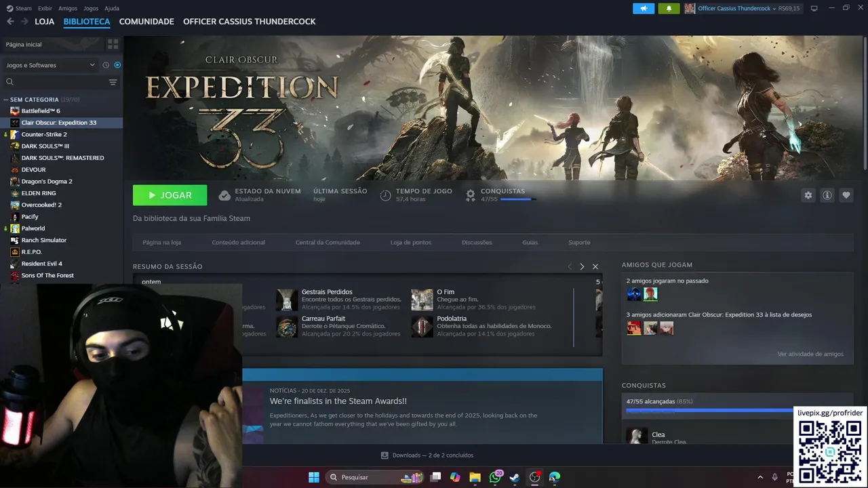
Task: Open the green notifications bell
Action: pos(669,8)
